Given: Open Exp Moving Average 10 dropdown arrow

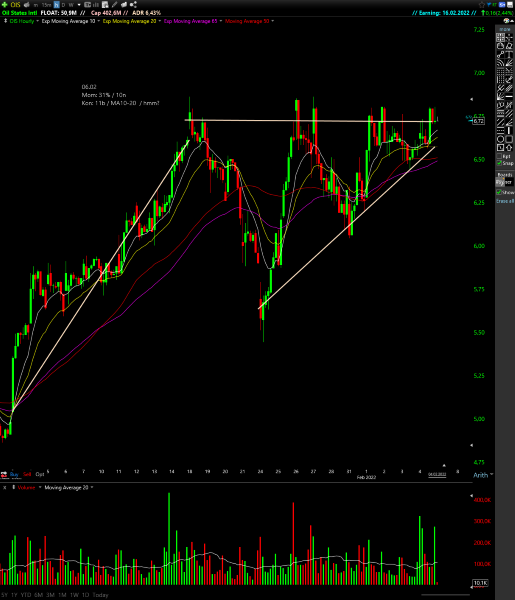Looking at the screenshot, I should click(x=99, y=21).
